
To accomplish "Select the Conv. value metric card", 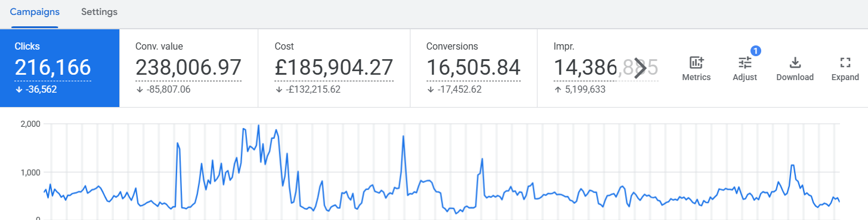I will tap(189, 68).
